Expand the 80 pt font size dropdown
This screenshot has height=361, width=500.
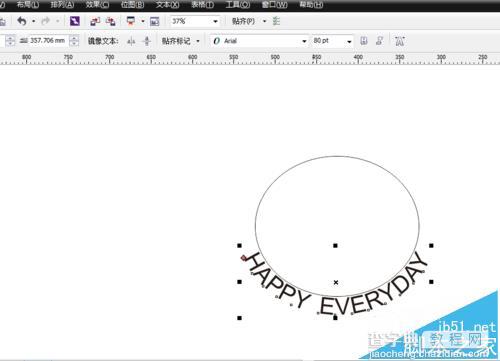[x=349, y=41]
